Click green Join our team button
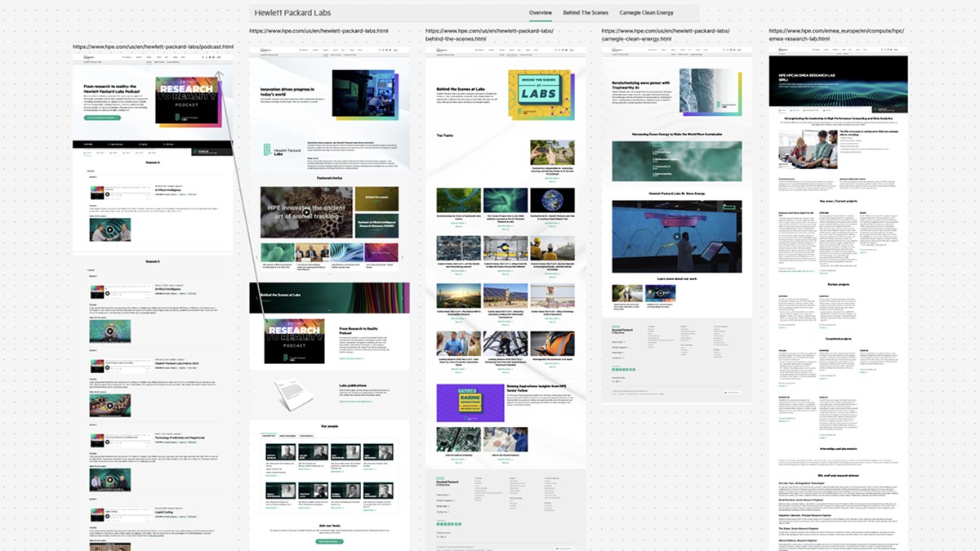 point(329,541)
